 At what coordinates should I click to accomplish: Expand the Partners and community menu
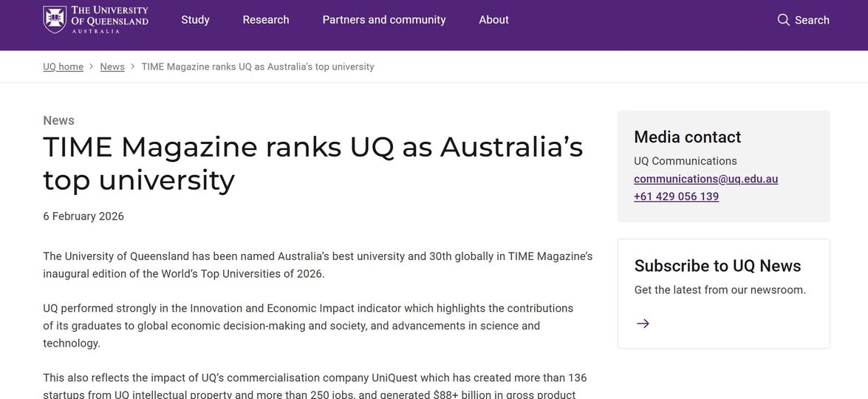(x=383, y=20)
